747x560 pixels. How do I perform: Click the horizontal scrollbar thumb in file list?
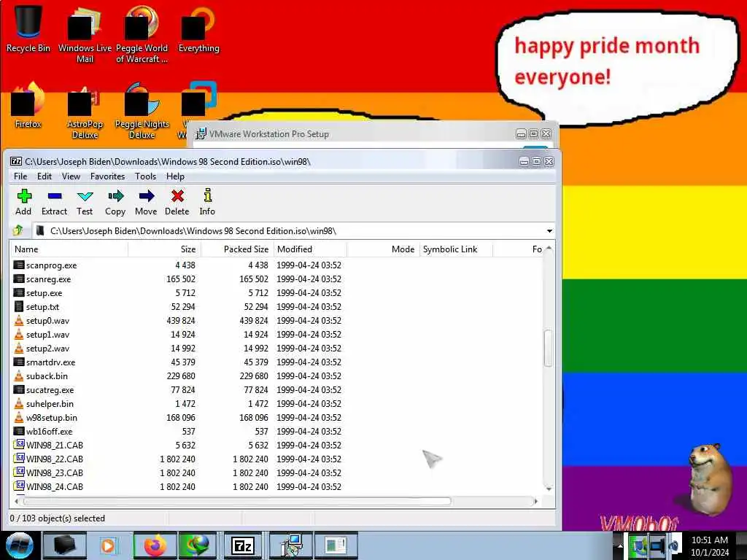point(237,501)
